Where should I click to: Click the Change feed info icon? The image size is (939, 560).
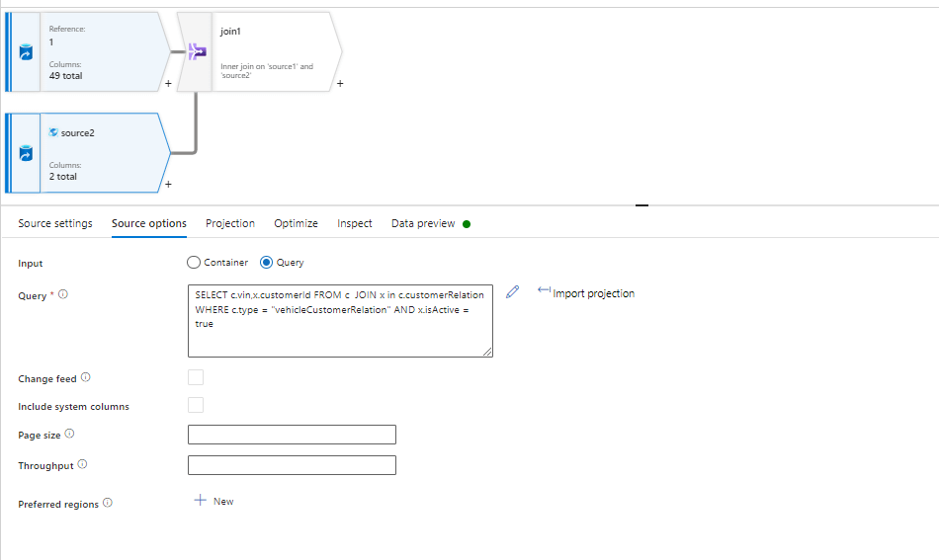pos(85,377)
